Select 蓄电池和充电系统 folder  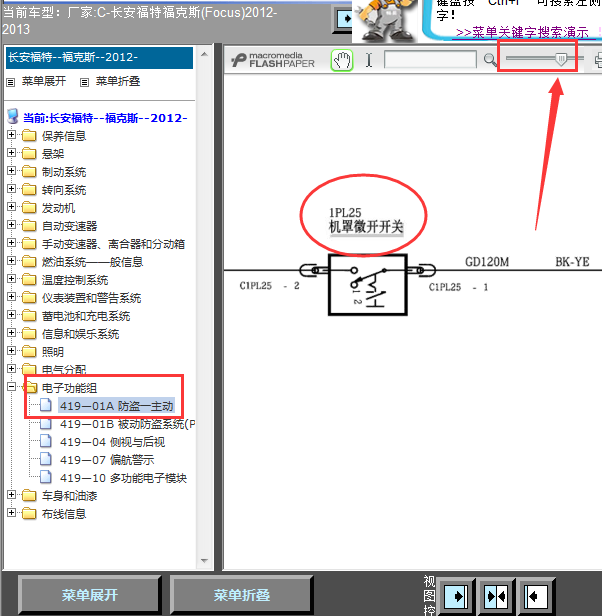(x=86, y=317)
